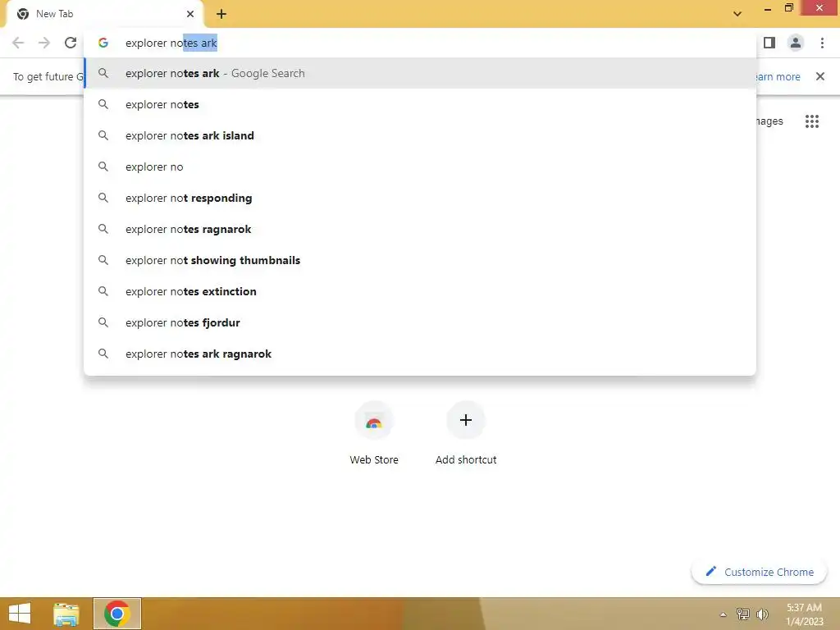Image resolution: width=840 pixels, height=630 pixels.
Task: Select 'explorer notes extinction' suggestion
Action: [x=420, y=291]
